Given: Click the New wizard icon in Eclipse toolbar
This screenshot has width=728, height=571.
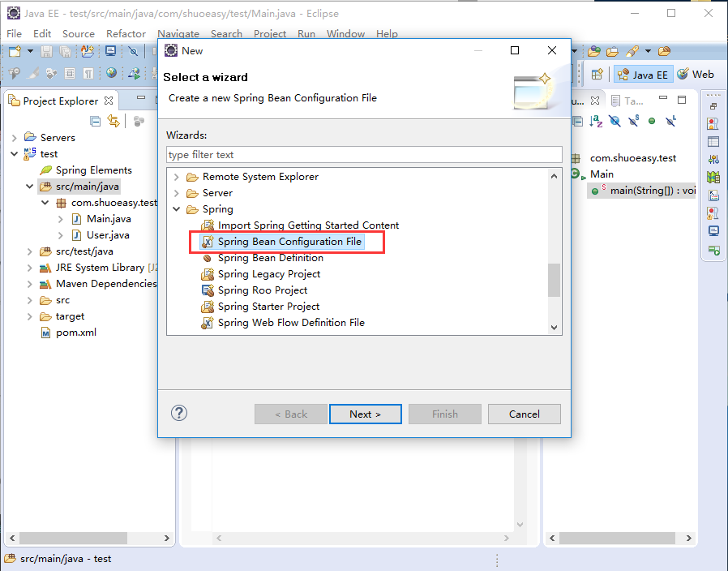Looking at the screenshot, I should coord(15,51).
